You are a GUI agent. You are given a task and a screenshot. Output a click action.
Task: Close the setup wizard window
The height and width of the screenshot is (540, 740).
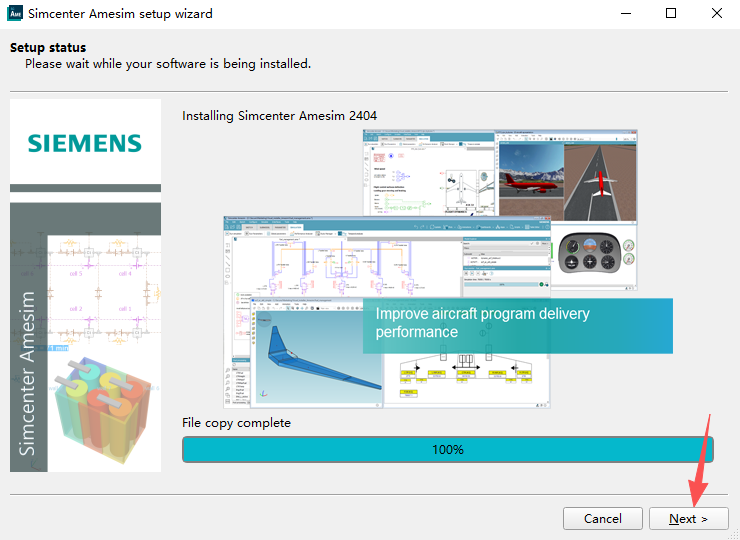click(x=716, y=14)
